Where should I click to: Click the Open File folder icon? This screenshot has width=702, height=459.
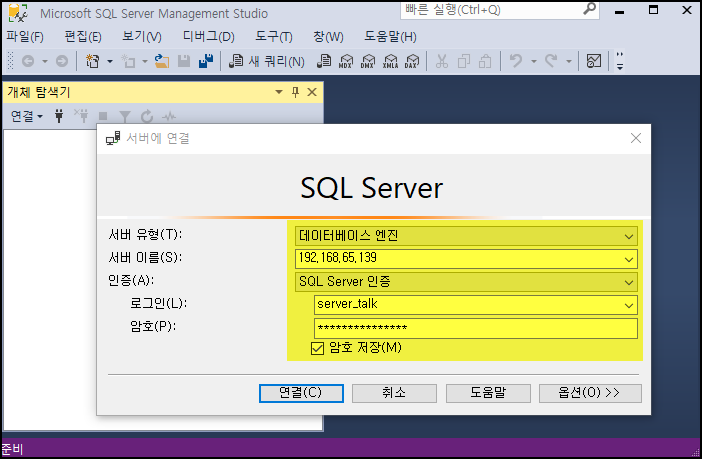point(162,61)
